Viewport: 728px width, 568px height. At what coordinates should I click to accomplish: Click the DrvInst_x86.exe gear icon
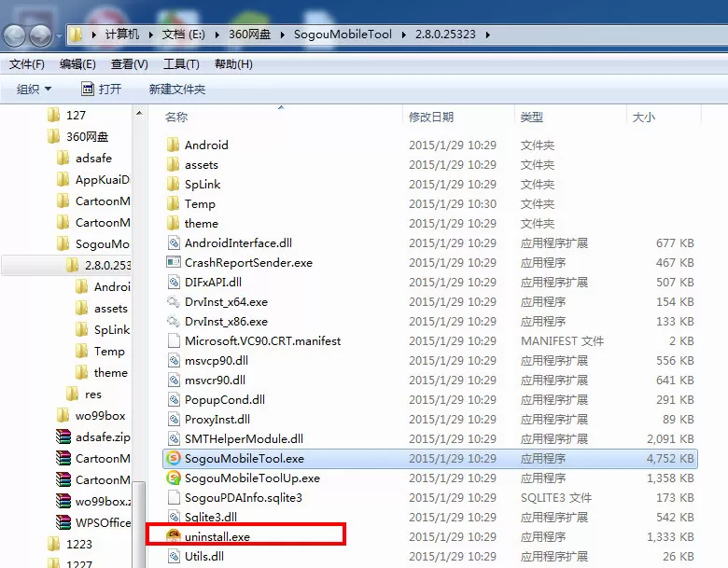174,321
